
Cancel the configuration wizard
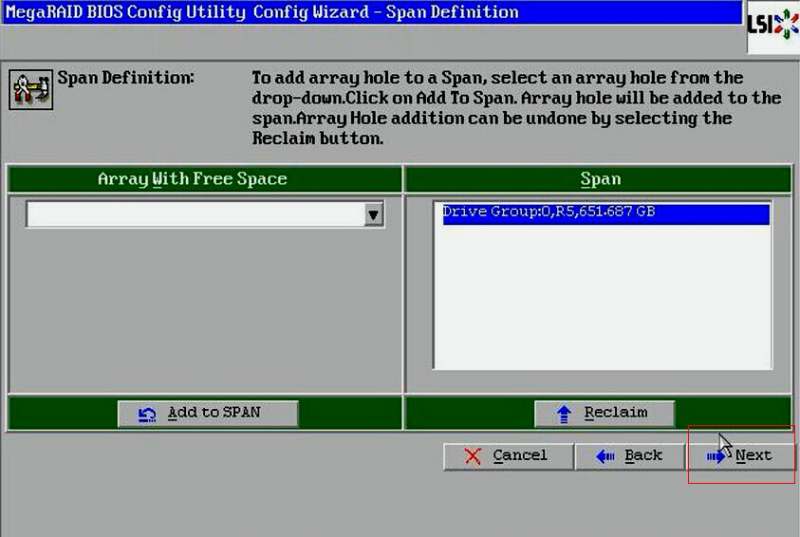508,456
